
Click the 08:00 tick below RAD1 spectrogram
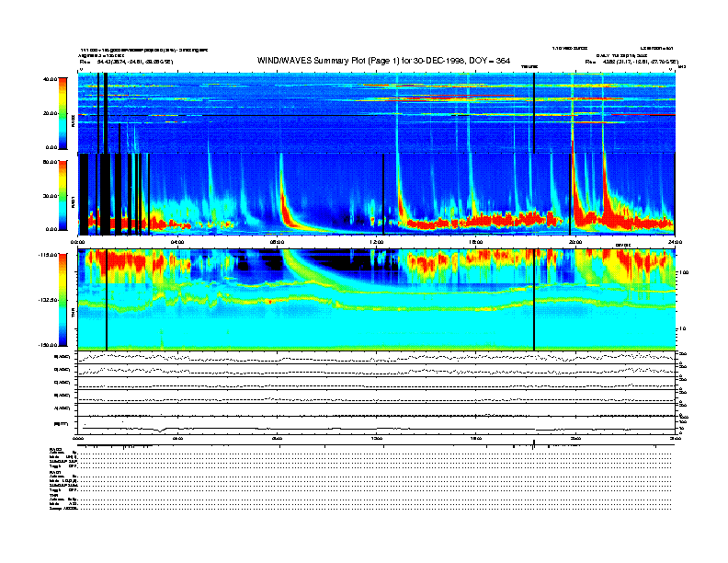click(277, 242)
